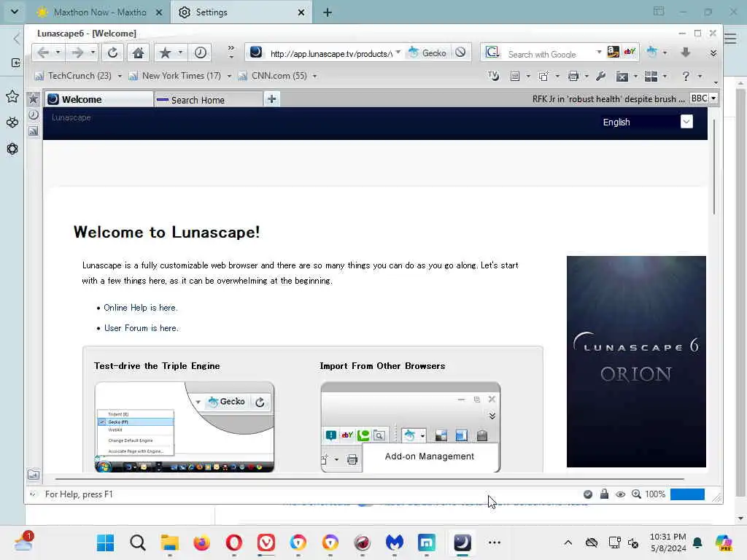This screenshot has width=747, height=560.
Task: Open the favorites sidebar star icon
Action: pos(34,99)
